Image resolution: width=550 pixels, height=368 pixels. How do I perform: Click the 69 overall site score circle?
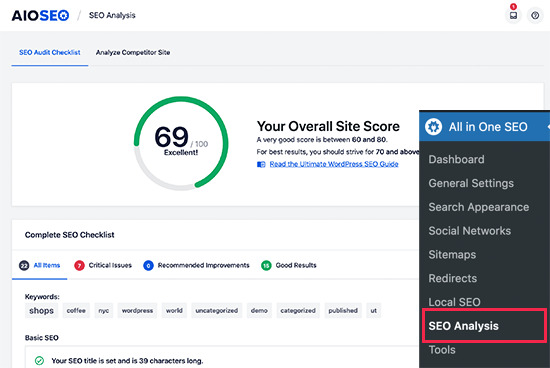pos(181,143)
